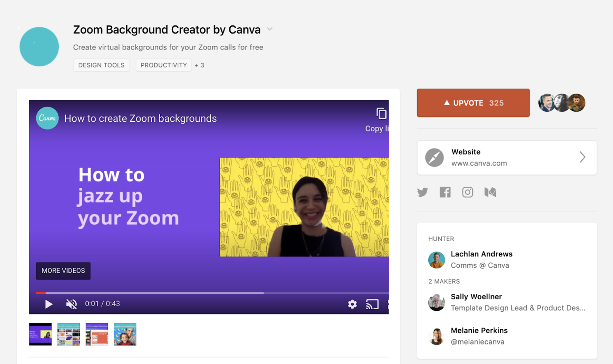Open Melanie Perkins' maker profile
Viewport: 613px width, 364px height.
point(479,330)
